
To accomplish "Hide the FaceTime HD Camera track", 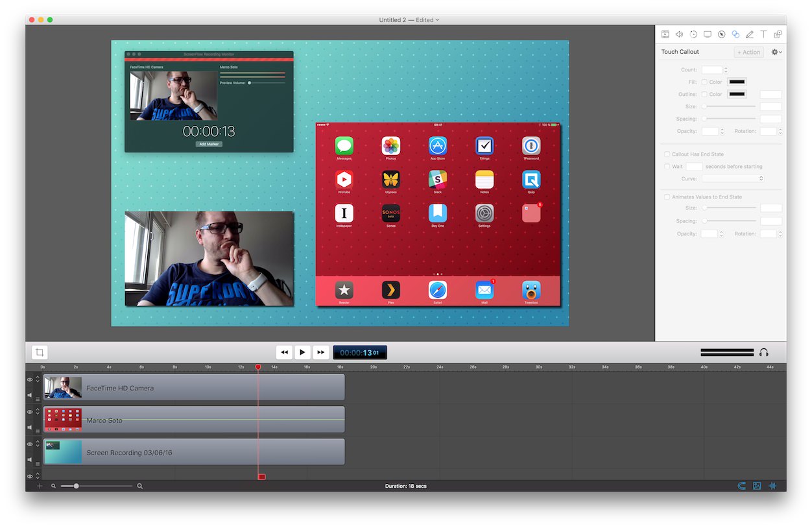I will click(30, 379).
